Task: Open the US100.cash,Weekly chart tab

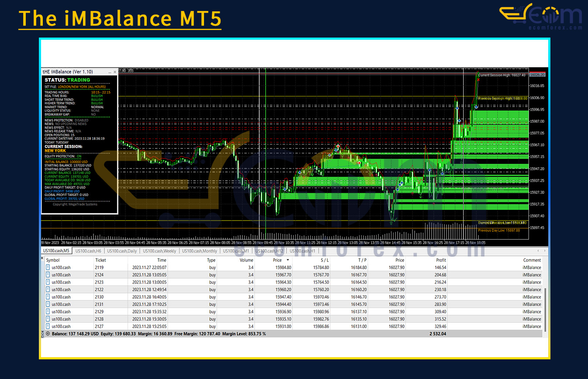Action: tap(159, 251)
